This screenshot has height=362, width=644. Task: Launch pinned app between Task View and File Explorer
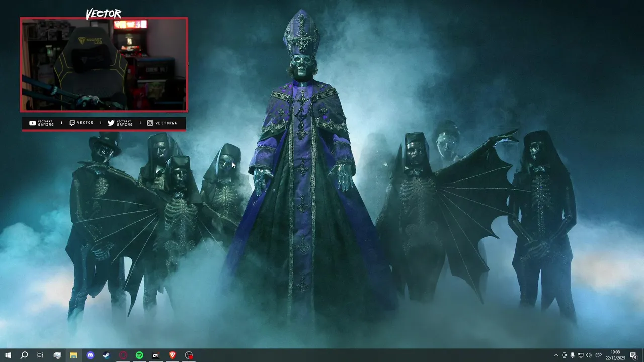(57, 355)
